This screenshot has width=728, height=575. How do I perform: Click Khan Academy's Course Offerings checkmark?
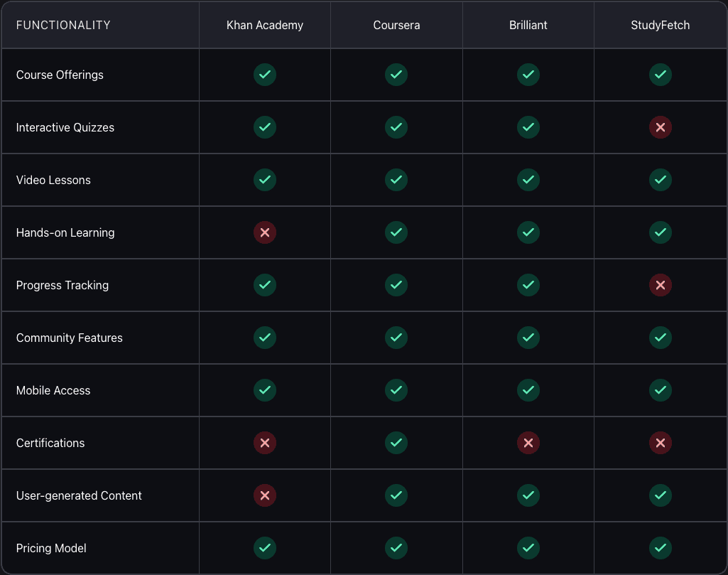click(x=265, y=75)
